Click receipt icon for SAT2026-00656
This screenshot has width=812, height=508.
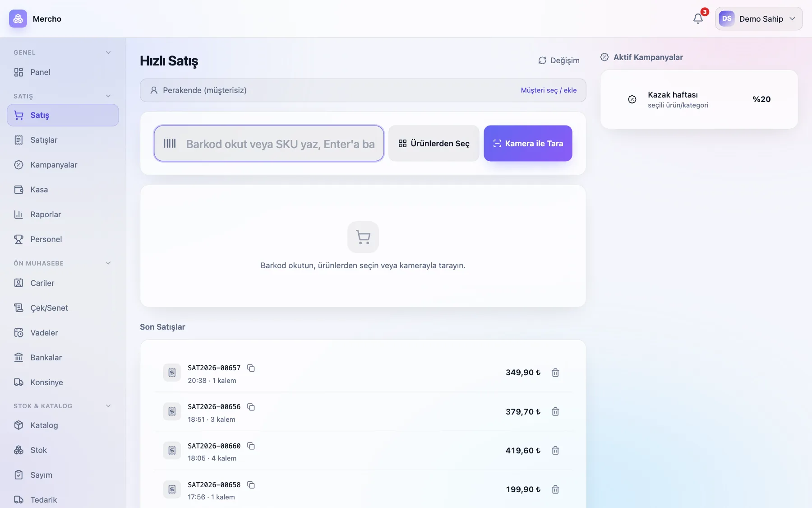click(172, 411)
